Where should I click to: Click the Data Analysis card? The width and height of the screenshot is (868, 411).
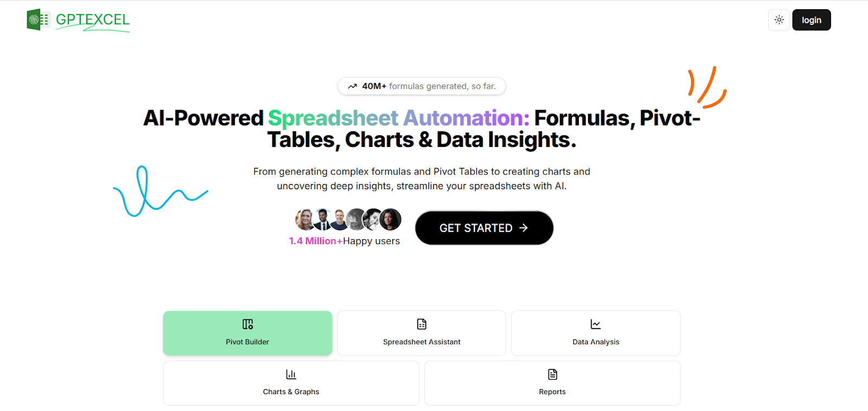click(595, 332)
